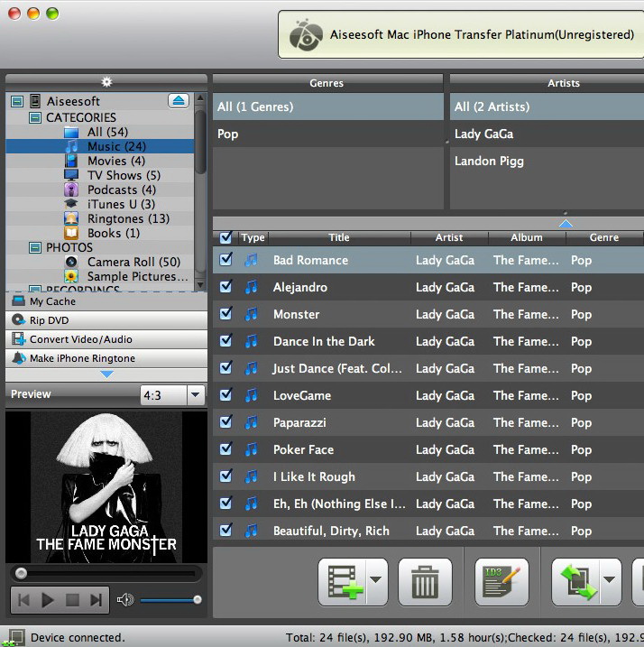Click the add media file icon

(342, 582)
